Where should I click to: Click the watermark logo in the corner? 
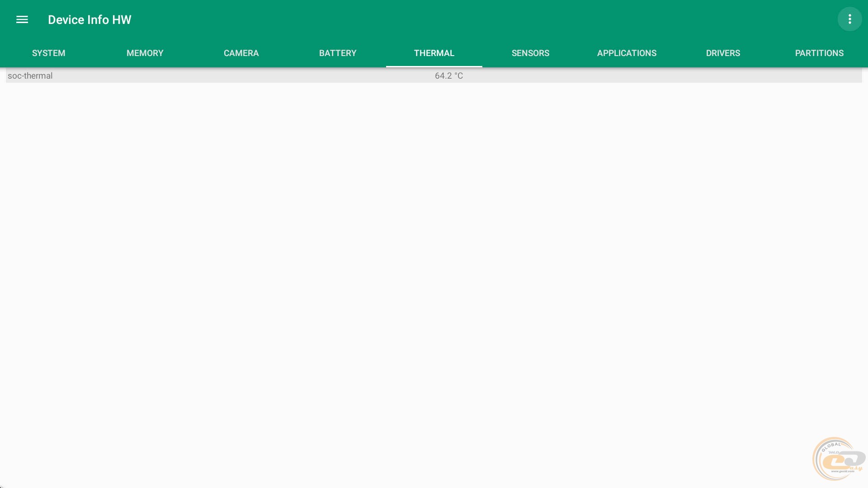click(x=838, y=458)
